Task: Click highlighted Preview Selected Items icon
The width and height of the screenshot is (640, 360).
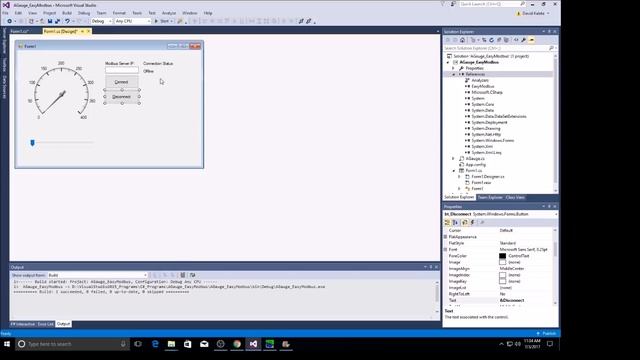Action: tap(531, 40)
